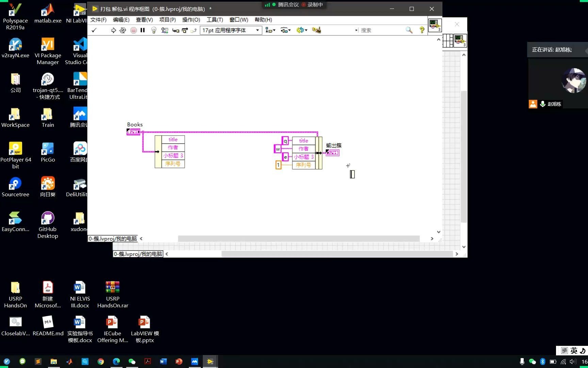
Task: Mute 赵旭栋's microphone in Tencent Meeting
Action: pyautogui.click(x=542, y=104)
